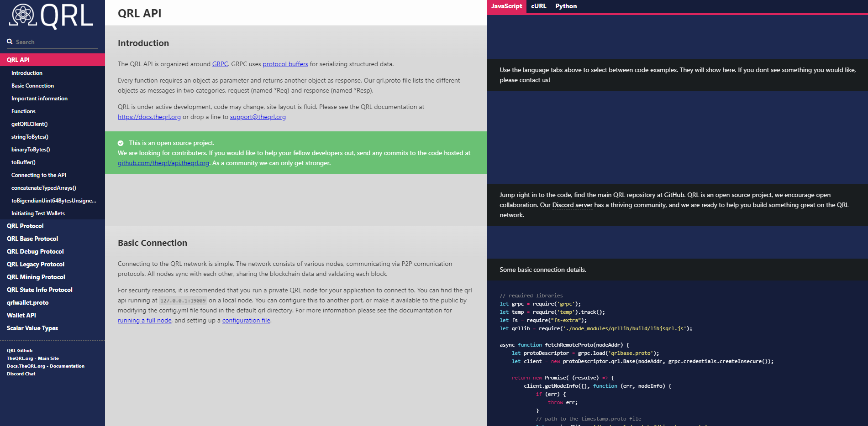This screenshot has width=868, height=426.
Task: Open the Discord Chat footer link
Action: 21,374
